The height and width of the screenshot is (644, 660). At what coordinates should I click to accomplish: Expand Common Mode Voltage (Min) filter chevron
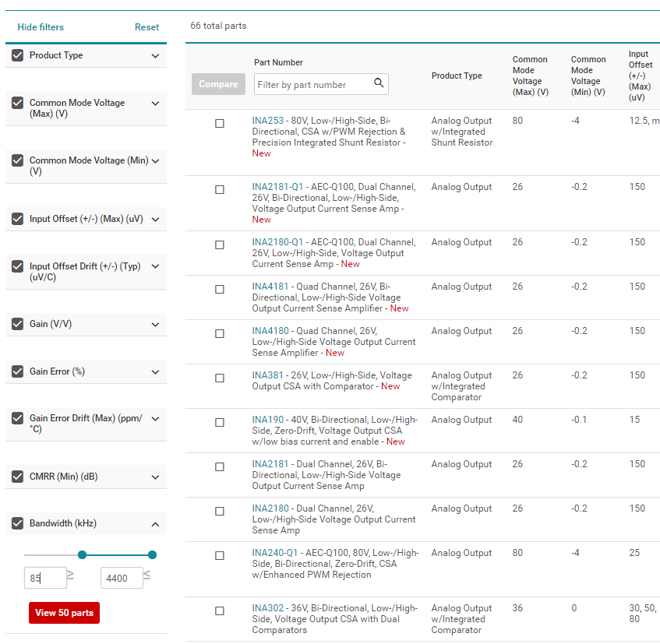(155, 161)
